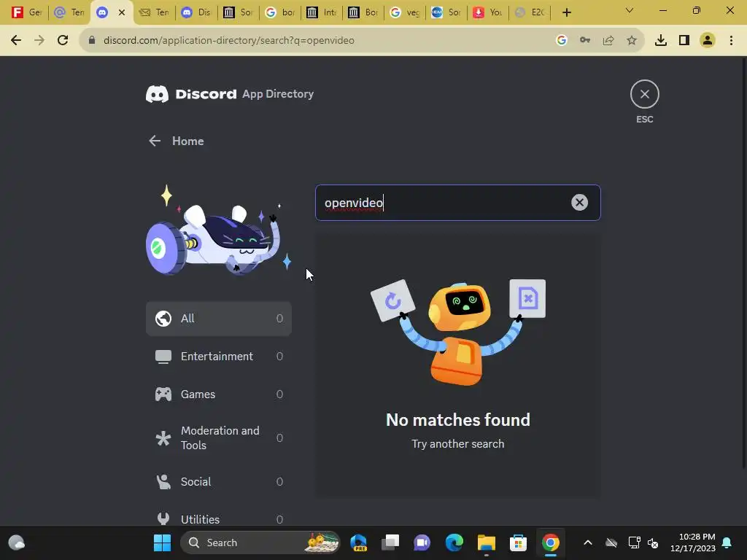Select Moderation and Tools category
Viewport: 747px width, 560px height.
pos(219,437)
